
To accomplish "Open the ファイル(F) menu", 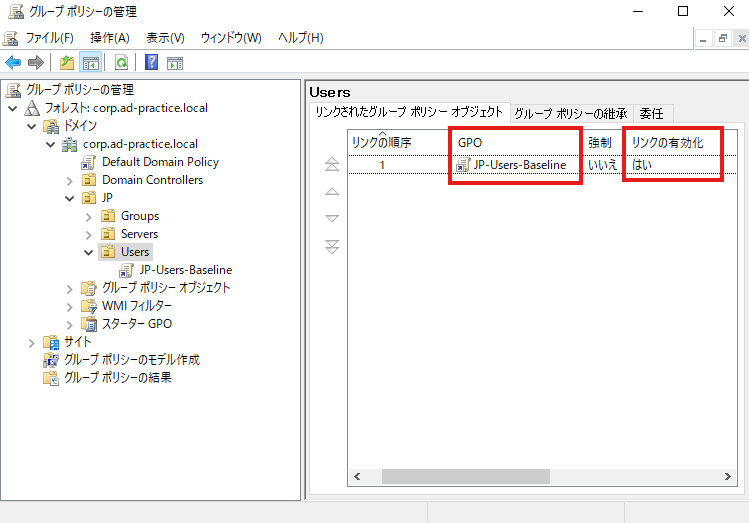I will click(x=49, y=38).
